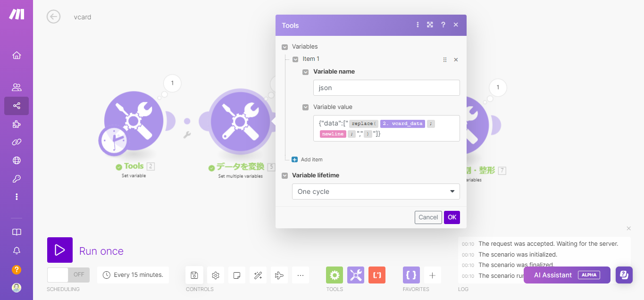Toggle the Variable value checkbox
This screenshot has height=300, width=644.
(306, 107)
